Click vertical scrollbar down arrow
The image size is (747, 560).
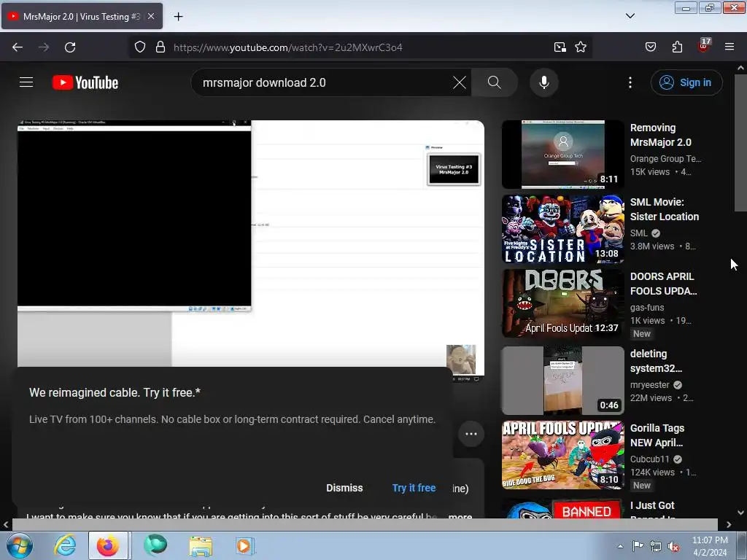coord(740,513)
